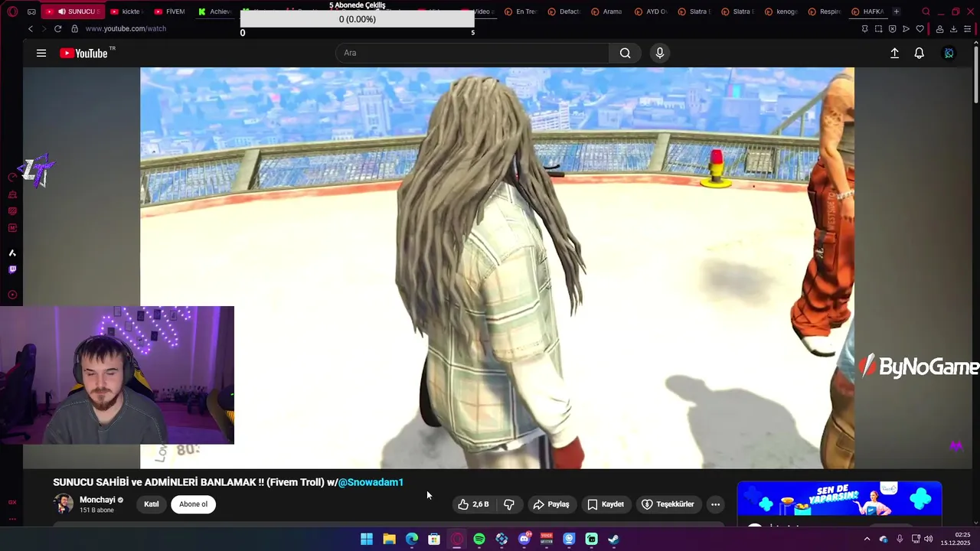Viewport: 980px width, 551px height.
Task: Dislike the video
Action: (x=509, y=504)
